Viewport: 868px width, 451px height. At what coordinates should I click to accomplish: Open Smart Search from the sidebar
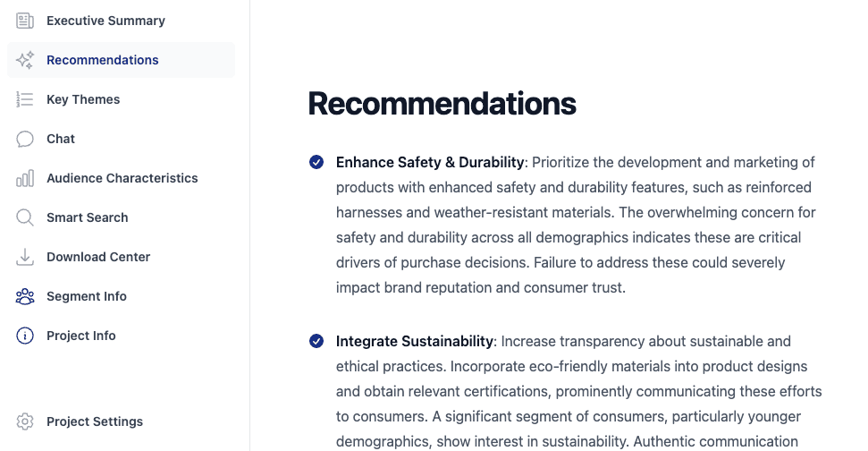pos(88,217)
